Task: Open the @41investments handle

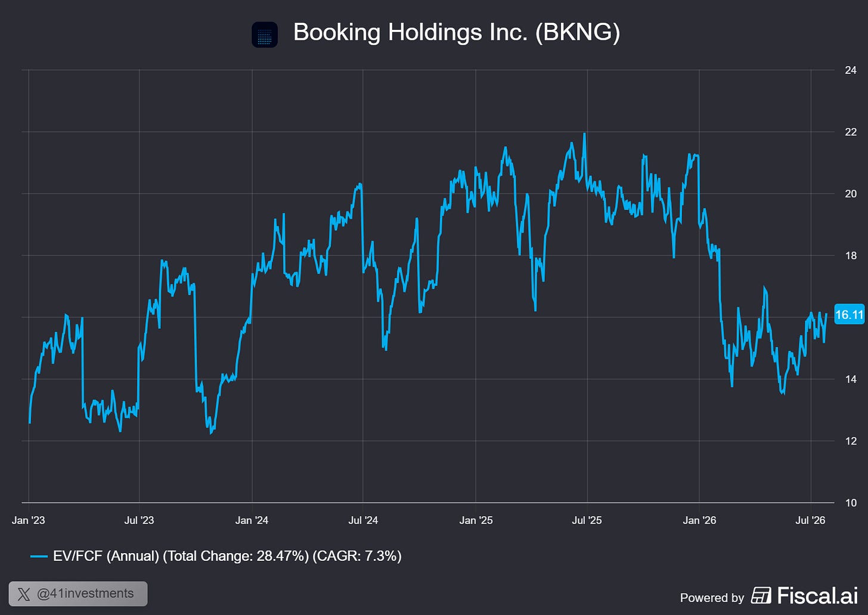Action: tap(85, 594)
